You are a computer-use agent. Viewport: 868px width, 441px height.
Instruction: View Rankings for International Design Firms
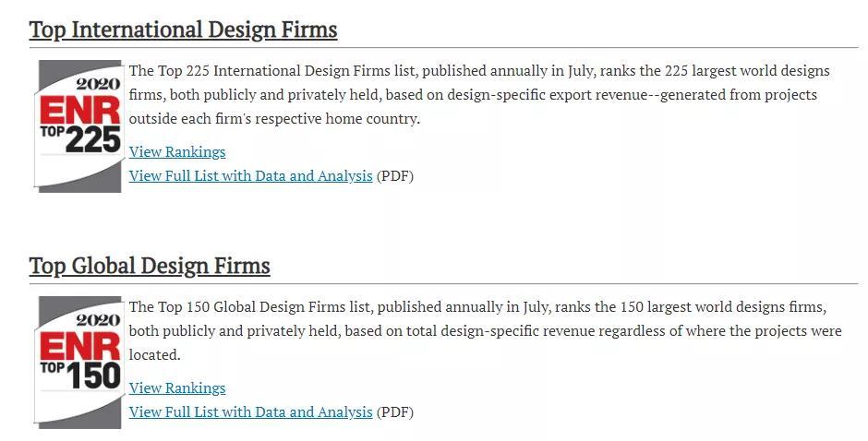pos(177,151)
